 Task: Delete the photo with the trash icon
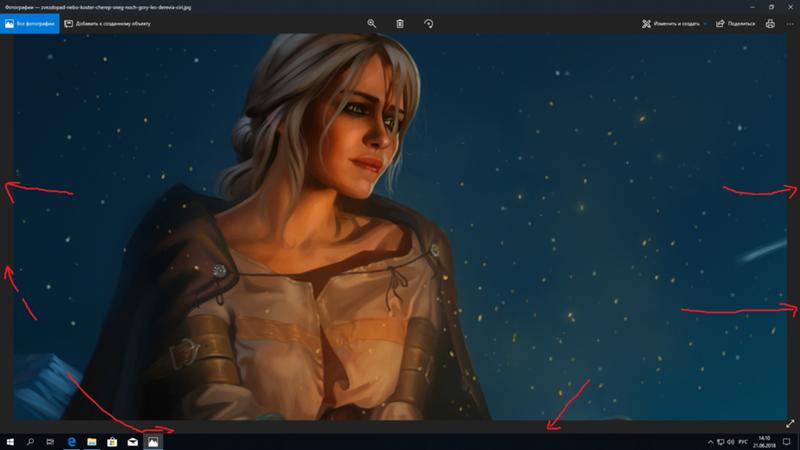[400, 23]
